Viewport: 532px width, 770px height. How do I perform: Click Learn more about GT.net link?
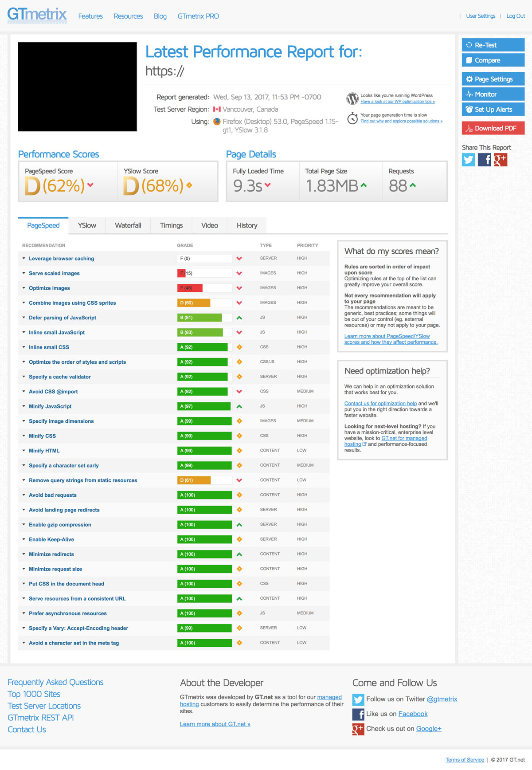[215, 724]
